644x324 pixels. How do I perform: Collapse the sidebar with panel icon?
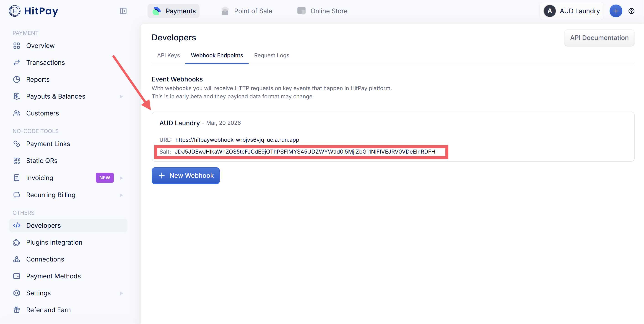point(123,11)
